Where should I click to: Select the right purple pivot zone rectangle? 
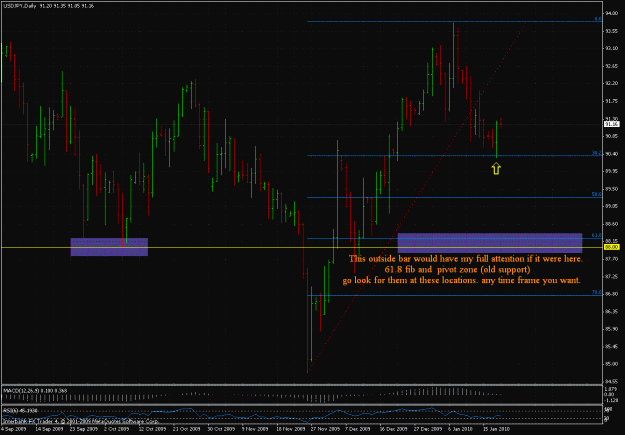tap(490, 243)
